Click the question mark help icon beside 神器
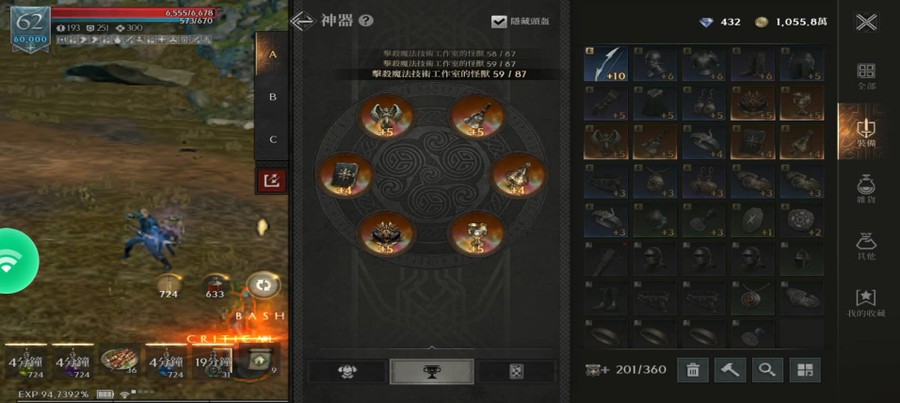Image resolution: width=900 pixels, height=403 pixels. tap(366, 21)
